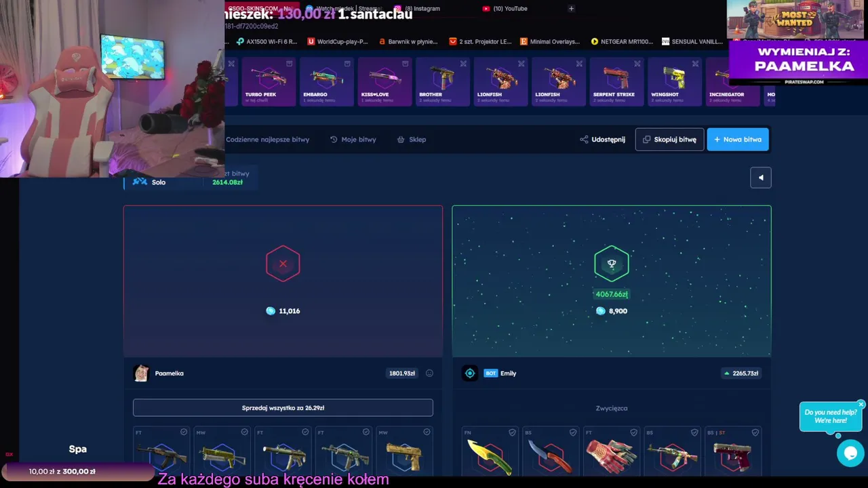Click the Skopiuj bitwę button
Screen dimensions: 868x488
[x=669, y=140]
